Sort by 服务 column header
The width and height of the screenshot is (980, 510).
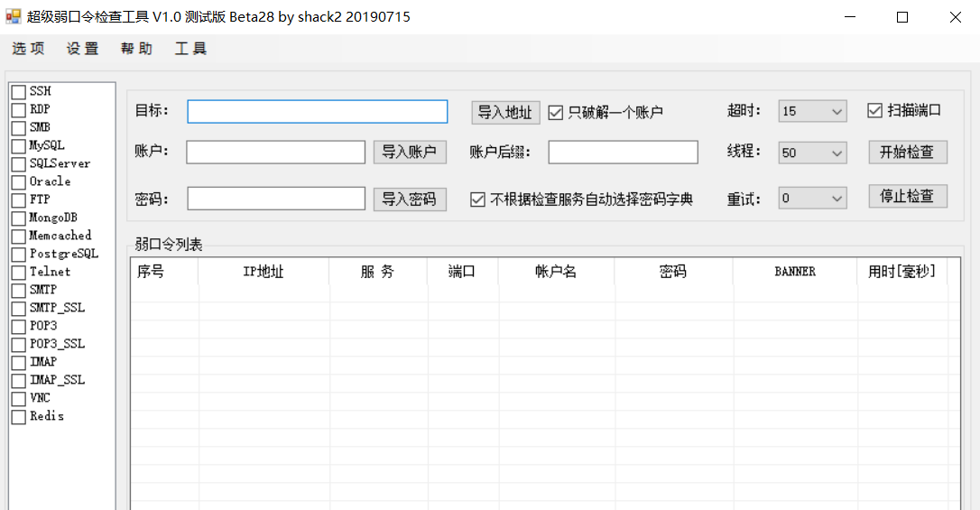click(x=378, y=272)
